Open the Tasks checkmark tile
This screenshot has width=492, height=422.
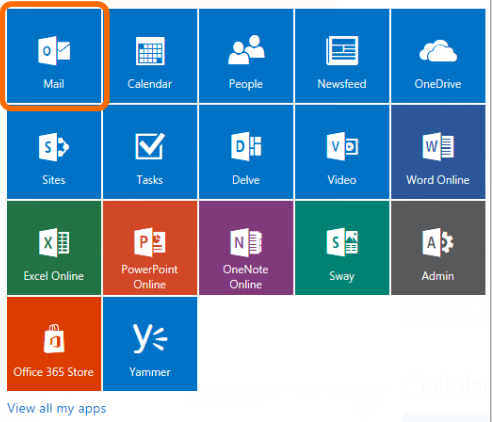[x=150, y=152]
